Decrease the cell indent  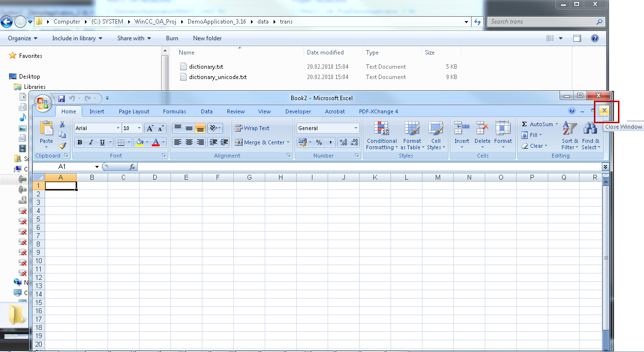pos(213,142)
